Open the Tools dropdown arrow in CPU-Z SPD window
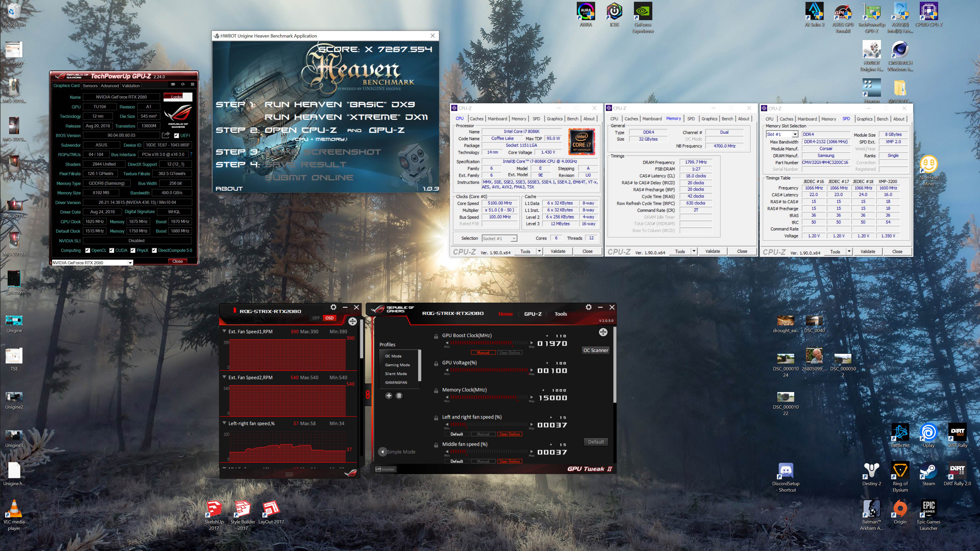 pyautogui.click(x=849, y=251)
